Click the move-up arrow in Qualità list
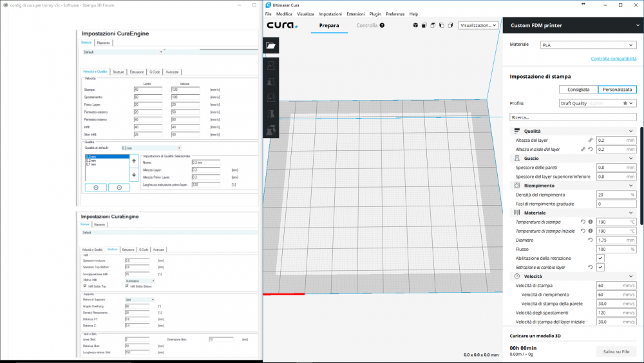Image resolution: width=644 pixels, height=363 pixels. click(134, 161)
